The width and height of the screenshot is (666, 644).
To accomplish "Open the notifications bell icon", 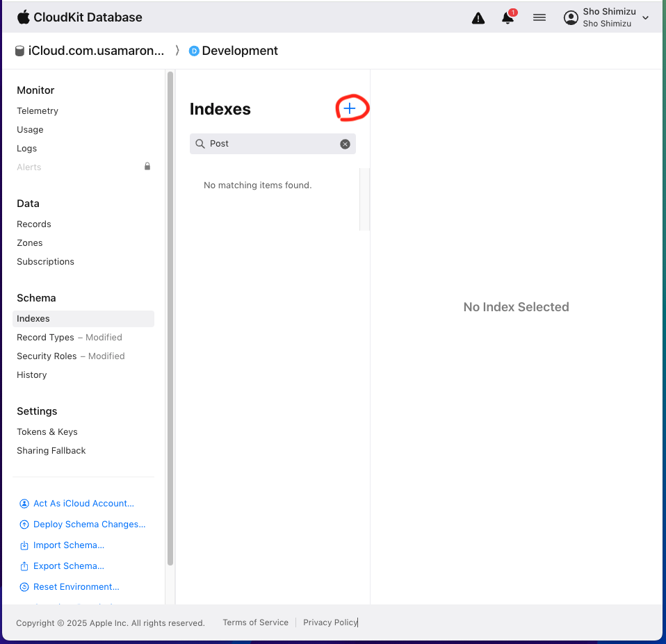I will 508,18.
